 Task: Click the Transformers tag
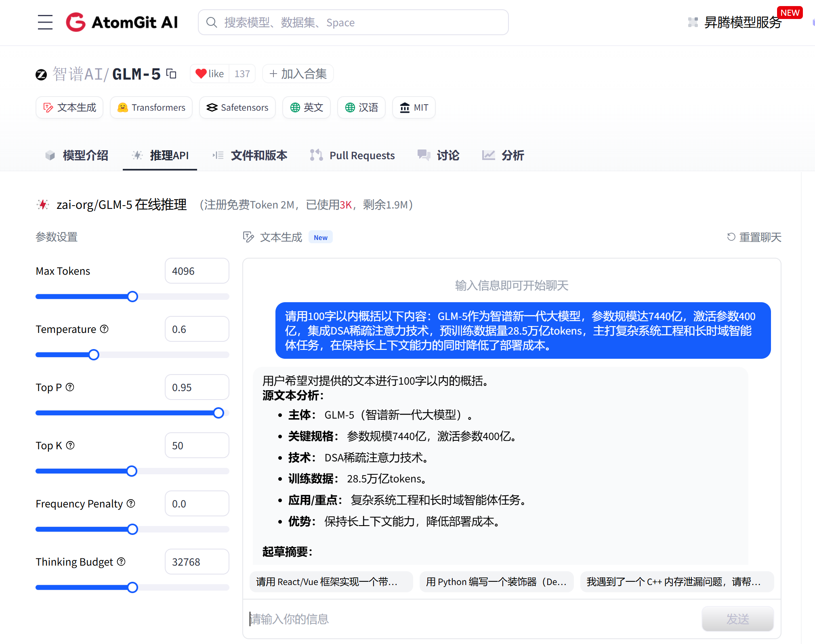point(151,107)
